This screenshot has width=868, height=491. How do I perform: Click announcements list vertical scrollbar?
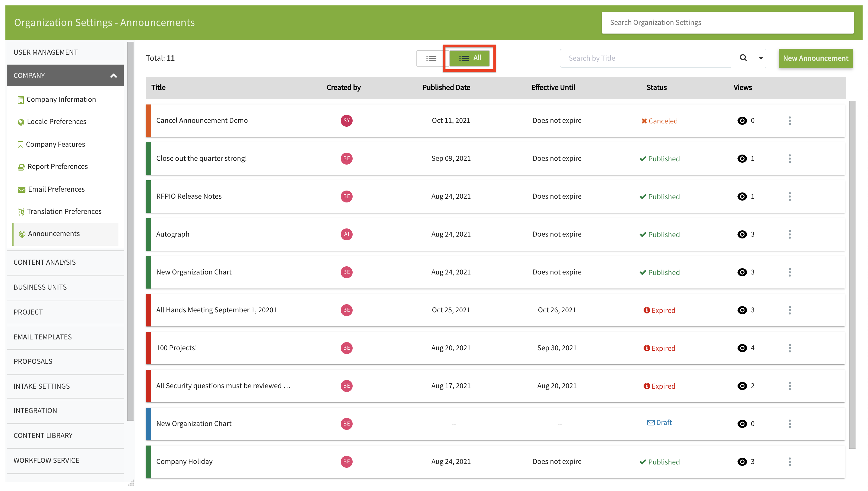click(852, 274)
